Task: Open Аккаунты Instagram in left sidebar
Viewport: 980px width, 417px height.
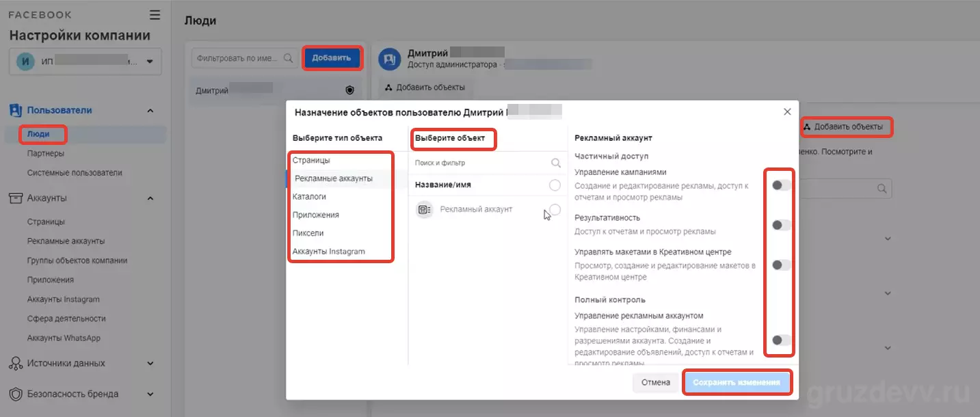Action: tap(64, 299)
